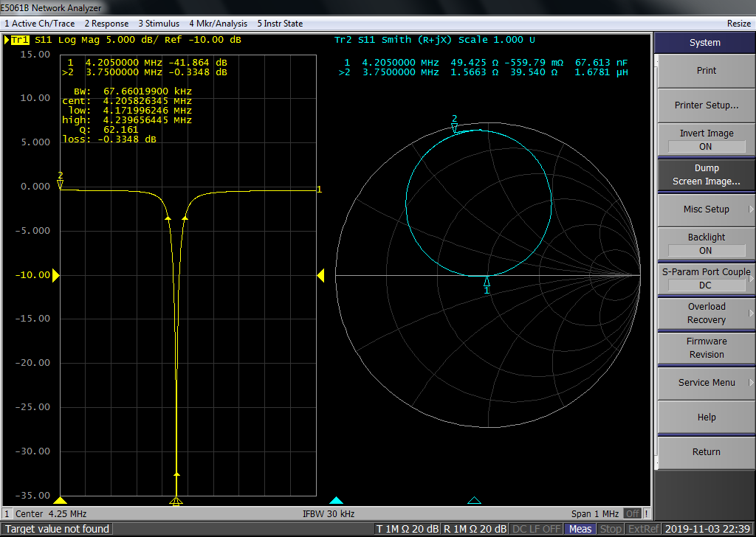
Task: Click marker 1 triangle on Smith chart
Action: pyautogui.click(x=486, y=281)
